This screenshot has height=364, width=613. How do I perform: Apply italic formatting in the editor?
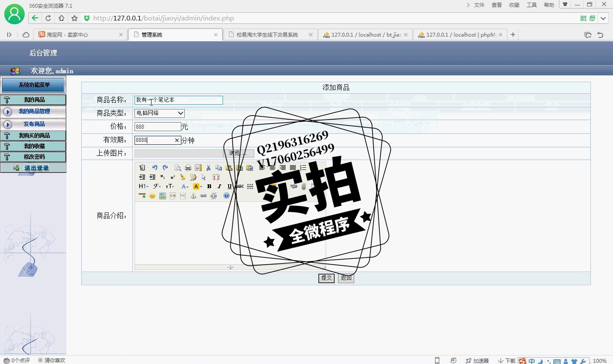[x=219, y=186]
